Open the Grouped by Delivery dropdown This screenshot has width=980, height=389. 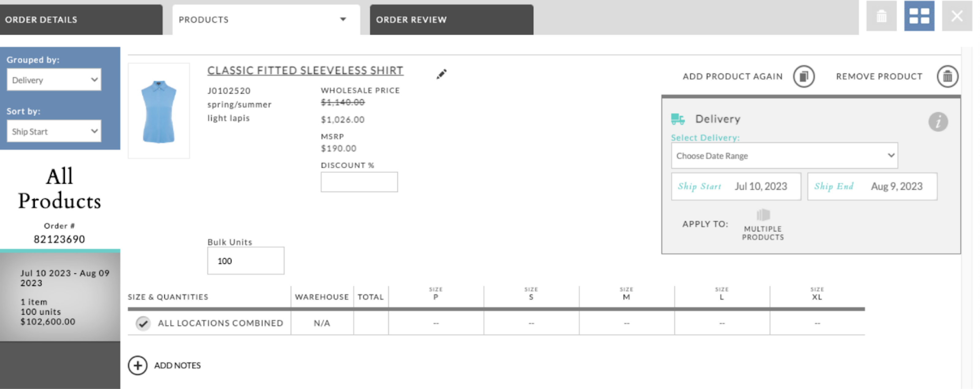tap(54, 80)
